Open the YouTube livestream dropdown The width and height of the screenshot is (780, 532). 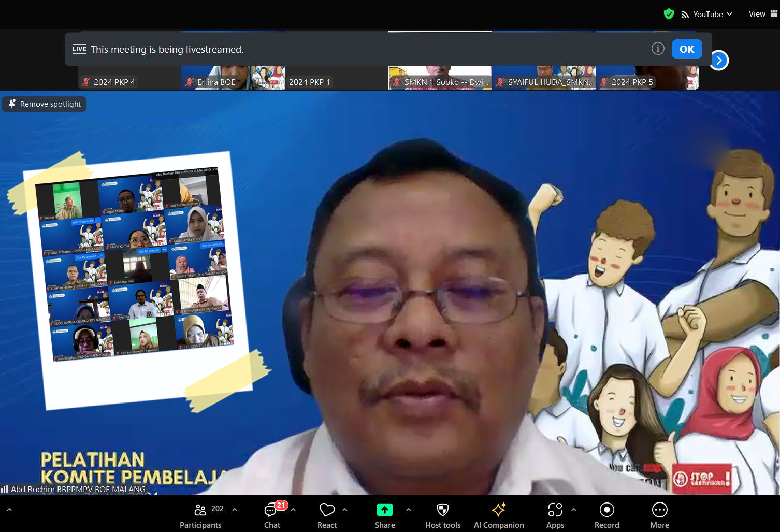707,14
